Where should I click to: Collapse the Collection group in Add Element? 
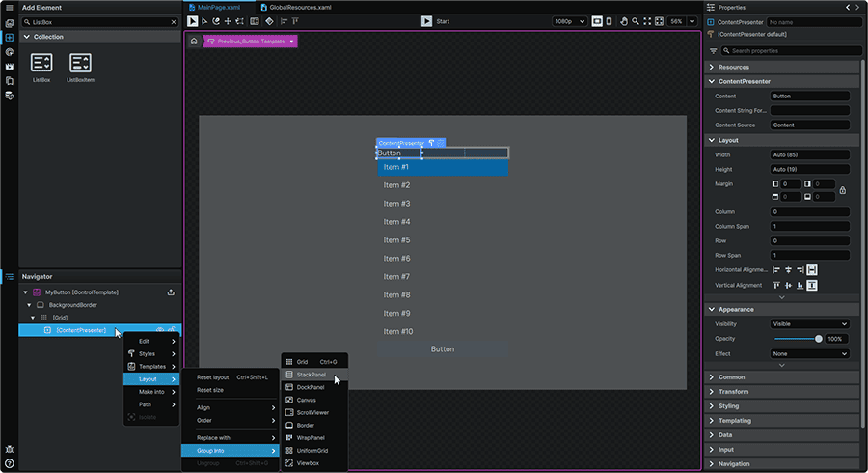pos(27,37)
